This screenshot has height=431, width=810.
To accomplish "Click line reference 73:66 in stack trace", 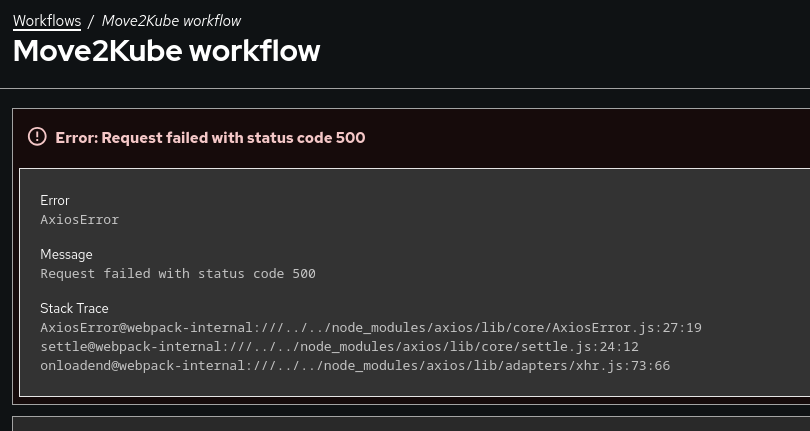I will [650, 365].
